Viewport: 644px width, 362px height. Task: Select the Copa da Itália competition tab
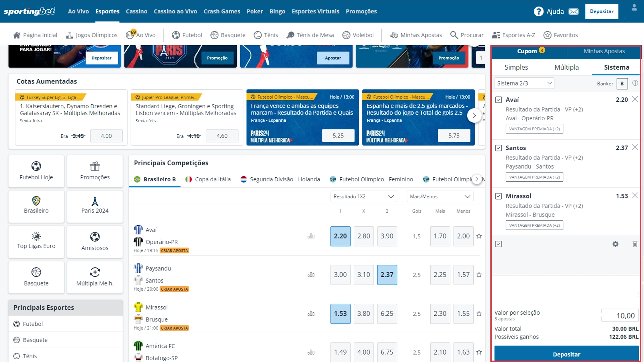point(213,179)
